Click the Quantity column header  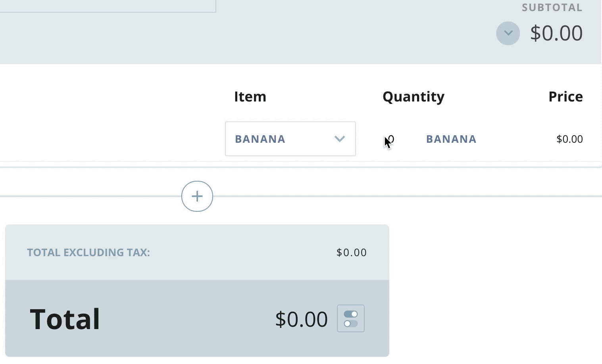[x=414, y=97]
